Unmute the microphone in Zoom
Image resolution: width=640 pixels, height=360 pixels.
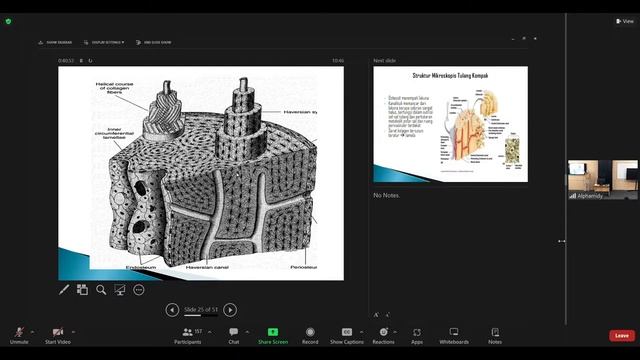point(19,336)
